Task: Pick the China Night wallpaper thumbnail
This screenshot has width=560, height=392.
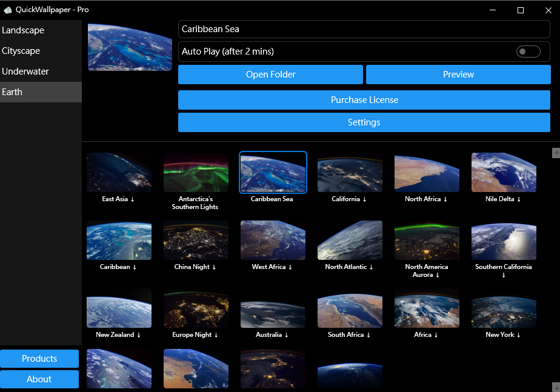Action: [196, 241]
